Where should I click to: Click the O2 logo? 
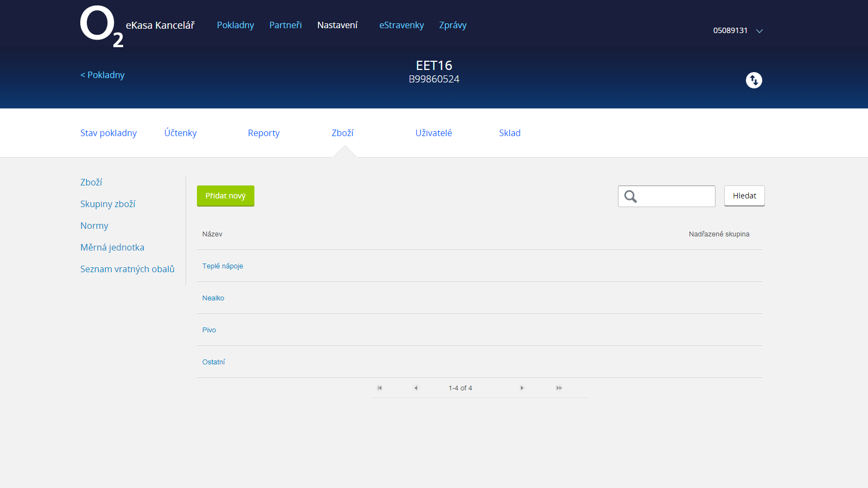point(101,27)
